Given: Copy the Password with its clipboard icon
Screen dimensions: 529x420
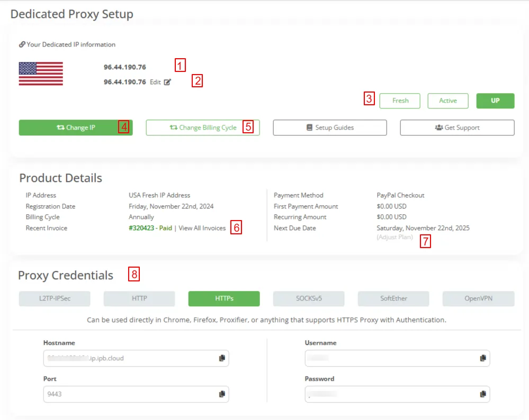Looking at the screenshot, I should pos(483,394).
